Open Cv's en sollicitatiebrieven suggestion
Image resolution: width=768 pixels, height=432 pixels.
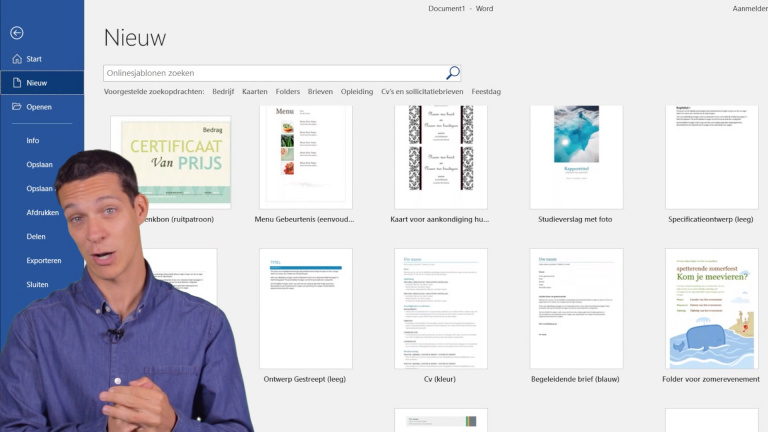point(423,92)
